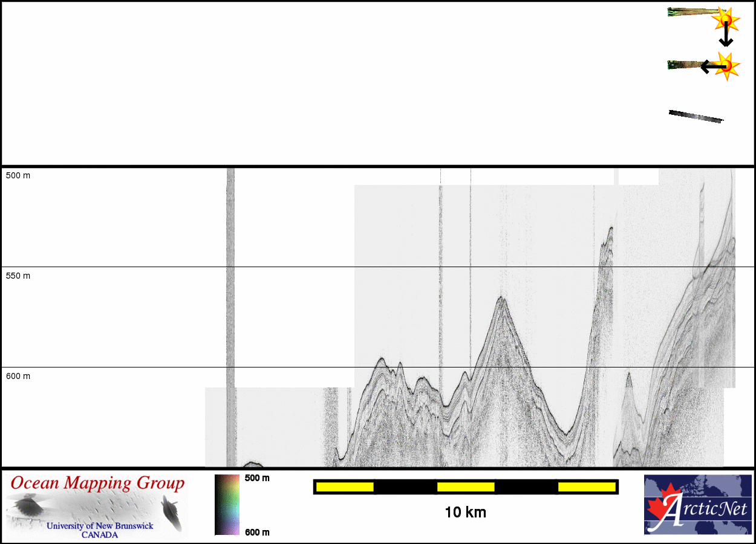Click the sun icon with left arrow
Image resolution: width=756 pixels, height=544 pixels.
(x=726, y=65)
